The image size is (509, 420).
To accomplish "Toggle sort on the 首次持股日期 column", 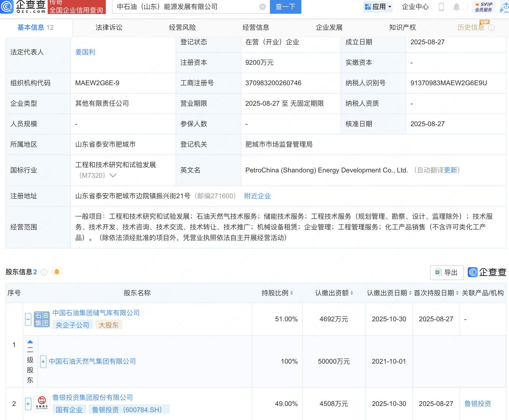I will (x=457, y=293).
